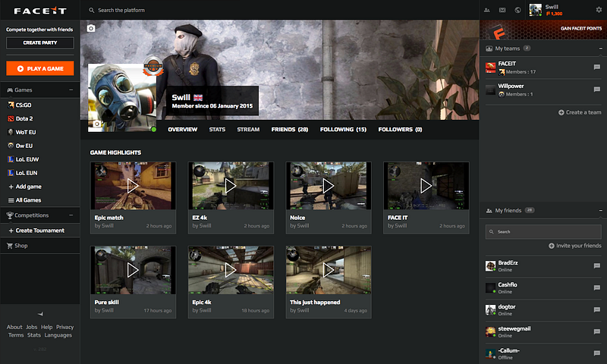Open the settings gear icon
Image resolution: width=607 pixels, height=364 pixels.
pos(599,10)
